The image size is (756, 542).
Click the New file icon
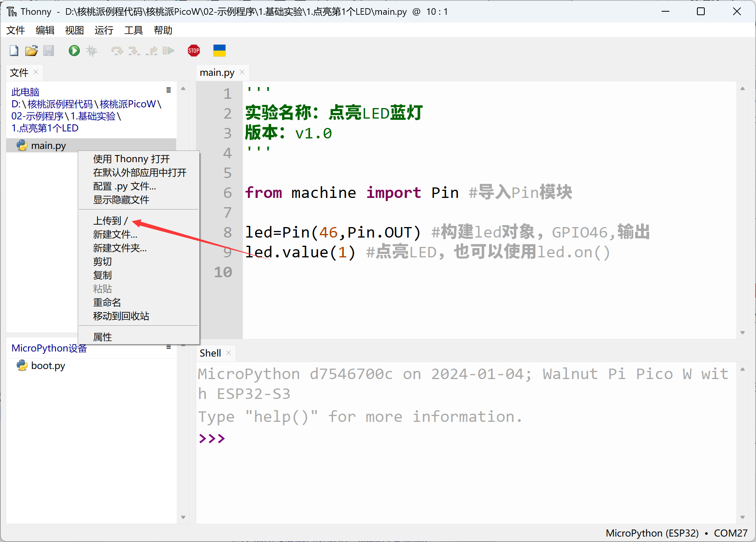[13, 52]
